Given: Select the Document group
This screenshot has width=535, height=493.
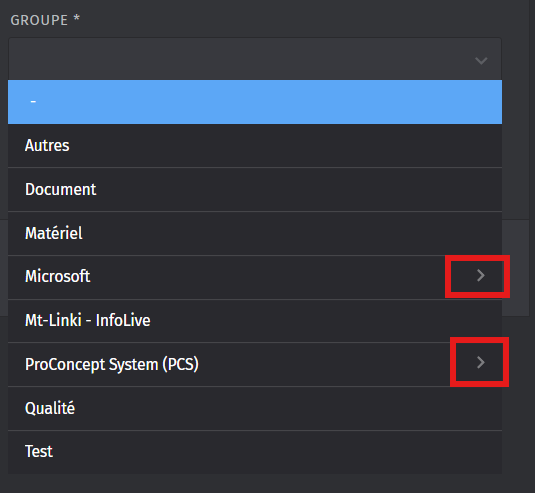Looking at the screenshot, I should pyautogui.click(x=255, y=189).
